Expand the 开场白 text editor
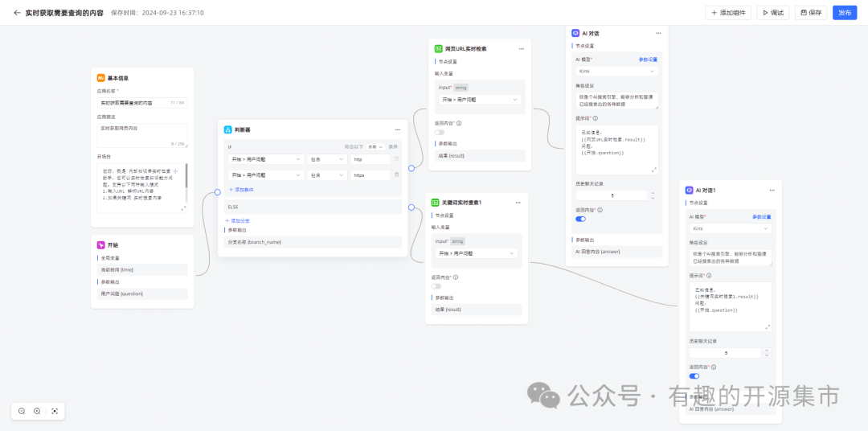The height and width of the screenshot is (431, 868). [183, 208]
